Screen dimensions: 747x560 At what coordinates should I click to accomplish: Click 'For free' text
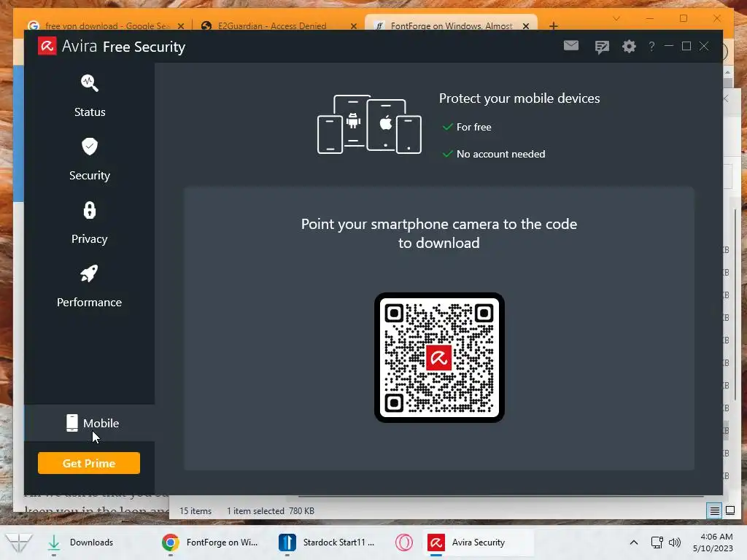click(473, 127)
